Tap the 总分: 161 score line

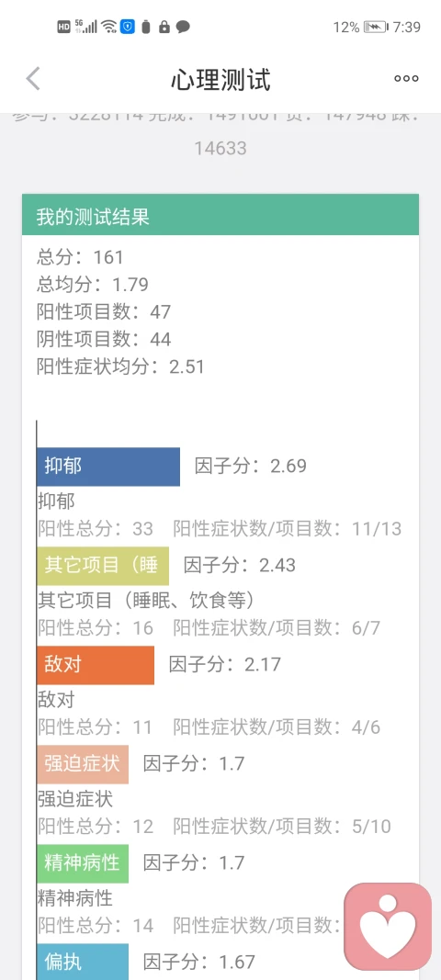(x=81, y=257)
